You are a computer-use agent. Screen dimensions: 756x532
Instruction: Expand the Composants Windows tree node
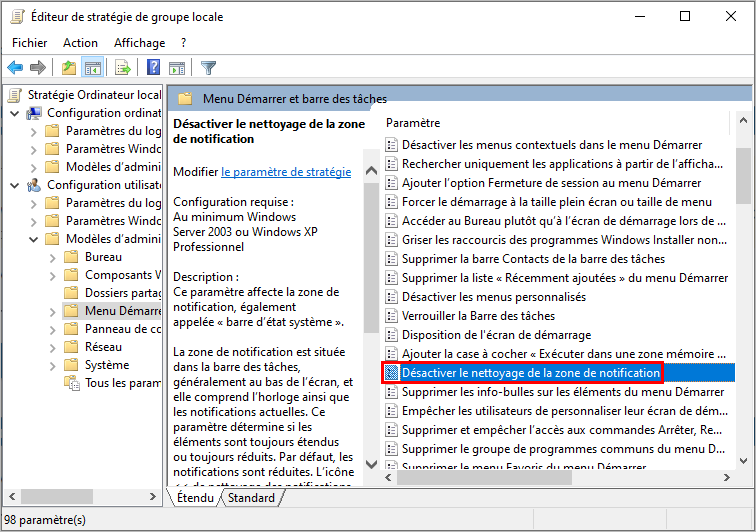click(53, 276)
